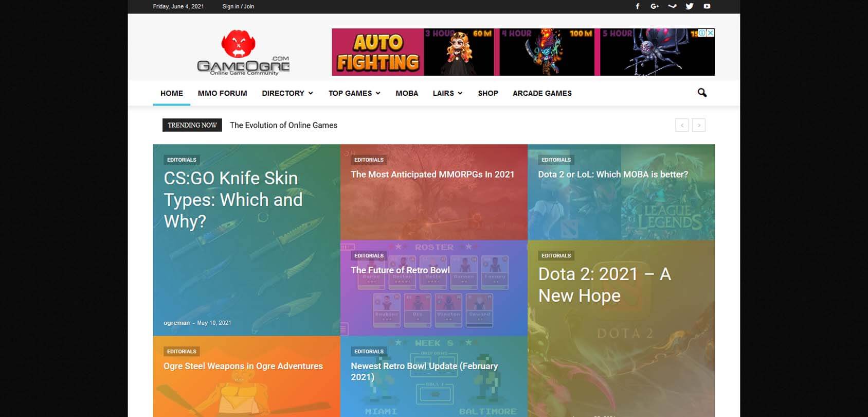Open the Shop menu item
Screen dimensions: 868x417
click(488, 93)
